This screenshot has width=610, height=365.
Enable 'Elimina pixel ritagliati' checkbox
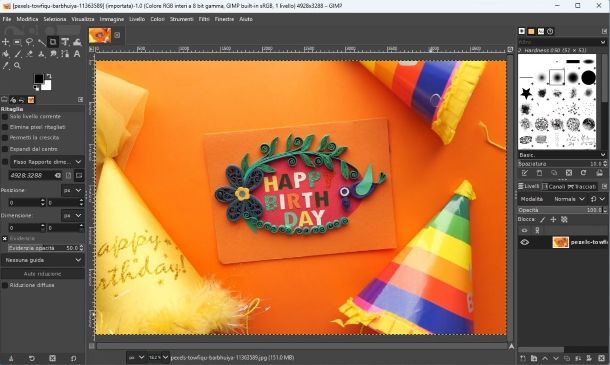pyautogui.click(x=5, y=127)
